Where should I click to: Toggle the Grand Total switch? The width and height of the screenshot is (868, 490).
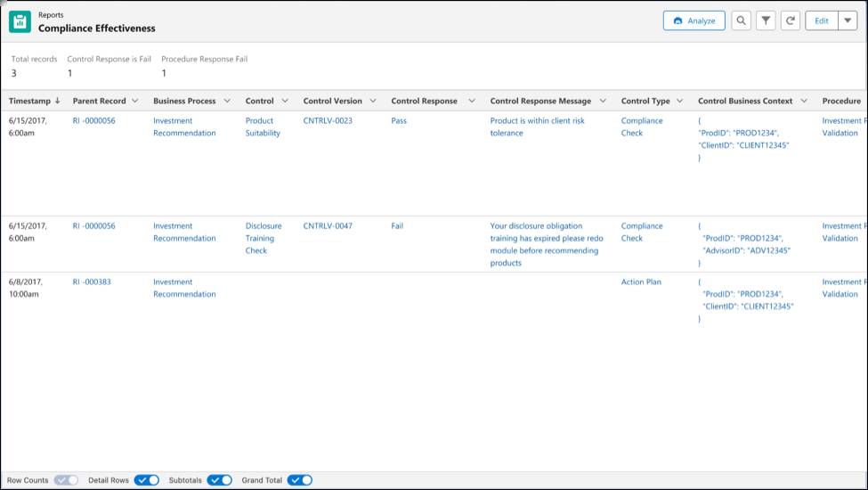click(x=300, y=480)
